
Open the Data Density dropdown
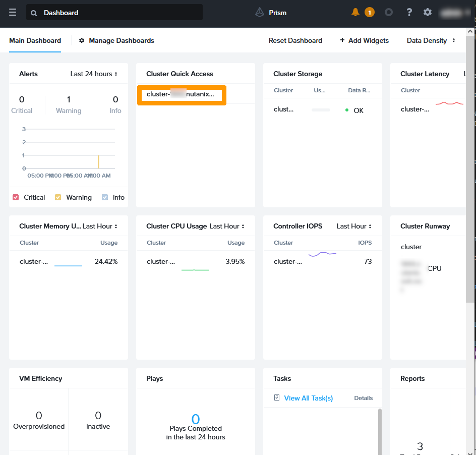(x=431, y=40)
